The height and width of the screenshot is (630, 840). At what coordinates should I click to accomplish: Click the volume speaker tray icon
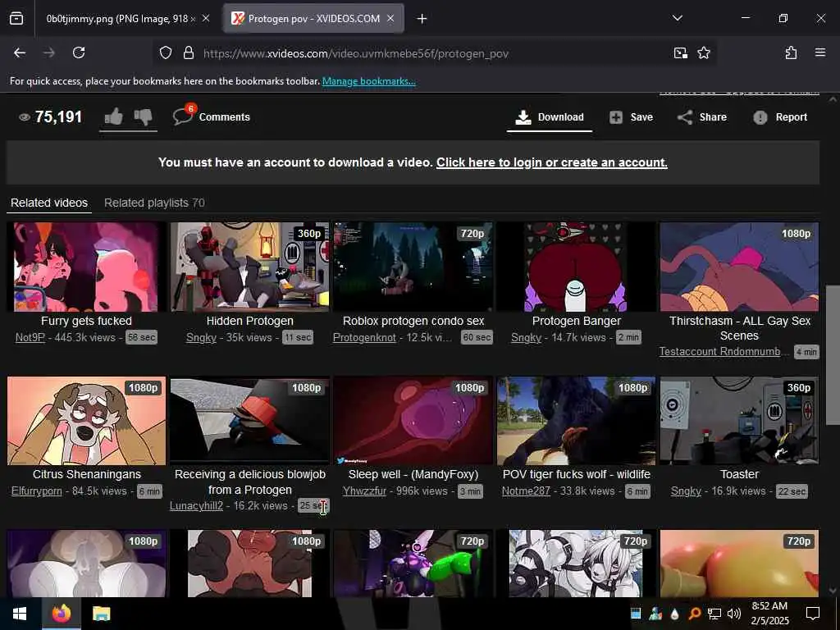tap(734, 614)
